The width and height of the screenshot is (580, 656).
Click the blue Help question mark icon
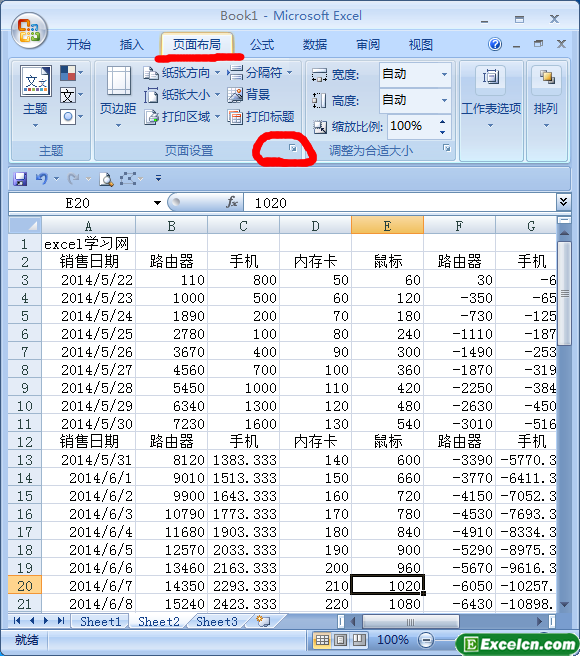pyautogui.click(x=495, y=44)
